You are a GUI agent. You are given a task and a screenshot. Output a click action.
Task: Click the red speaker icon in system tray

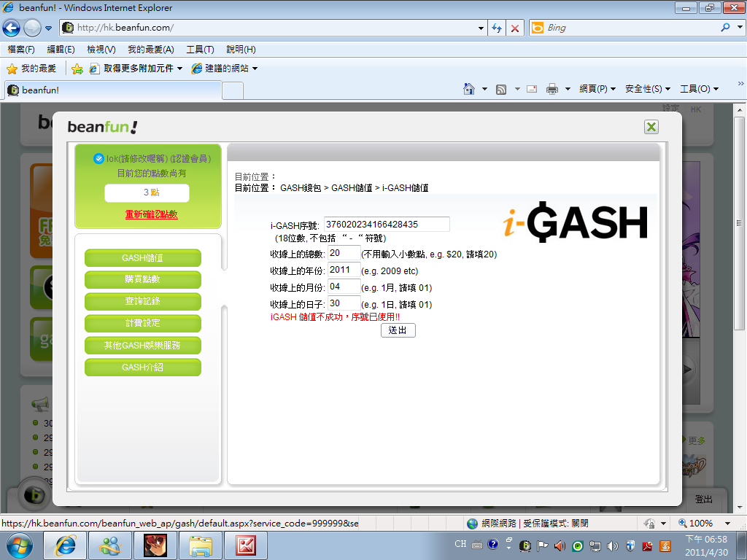pos(560,545)
